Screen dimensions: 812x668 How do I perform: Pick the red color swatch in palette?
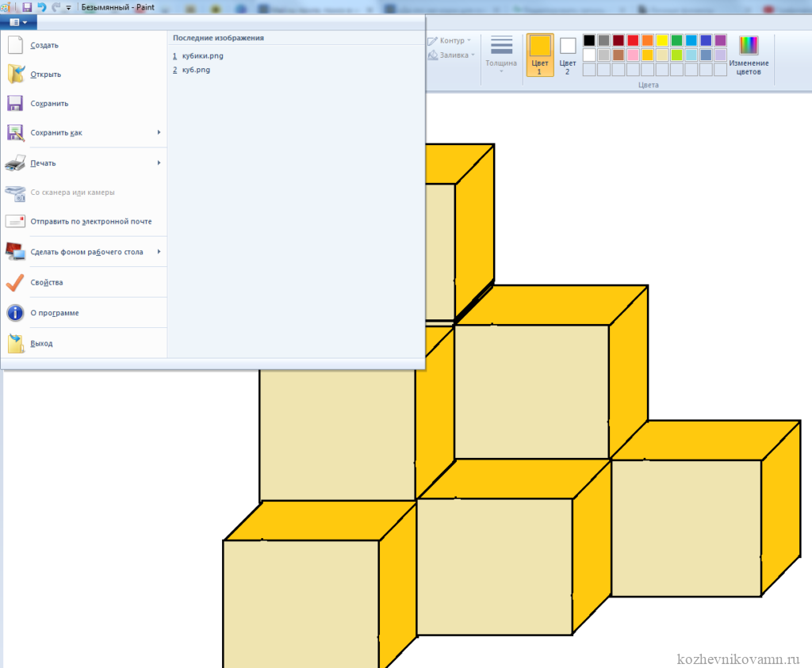tap(633, 40)
